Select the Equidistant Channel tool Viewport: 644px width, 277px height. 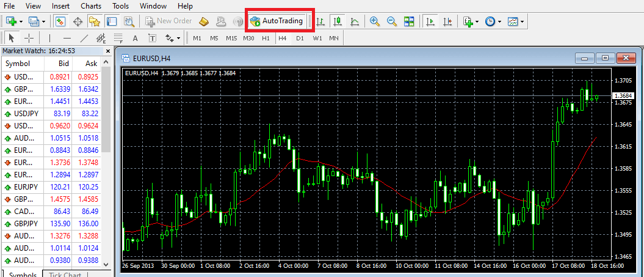tap(101, 39)
